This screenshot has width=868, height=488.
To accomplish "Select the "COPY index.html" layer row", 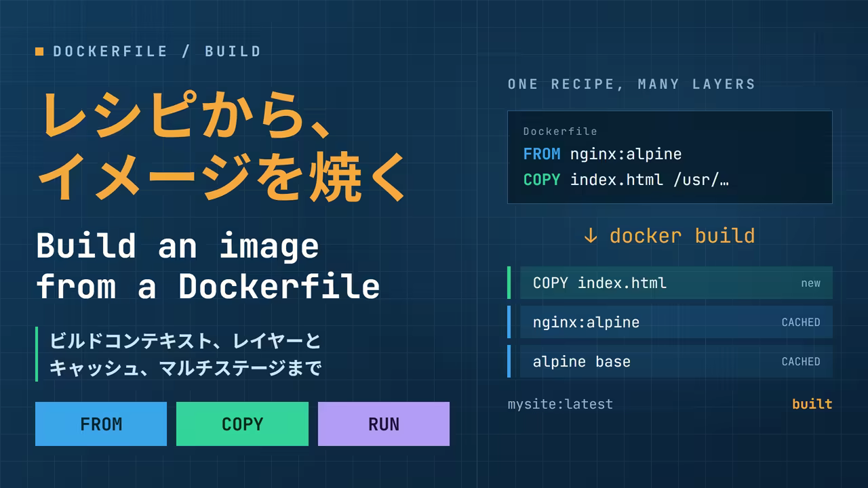I will coord(670,283).
